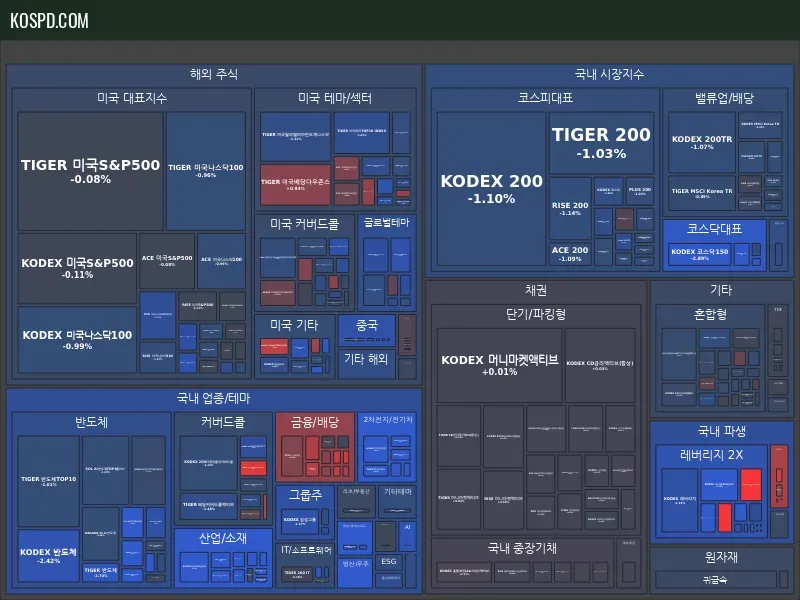Select the 반도체 section header
Screen dimensions: 800x600
[x=91, y=422]
